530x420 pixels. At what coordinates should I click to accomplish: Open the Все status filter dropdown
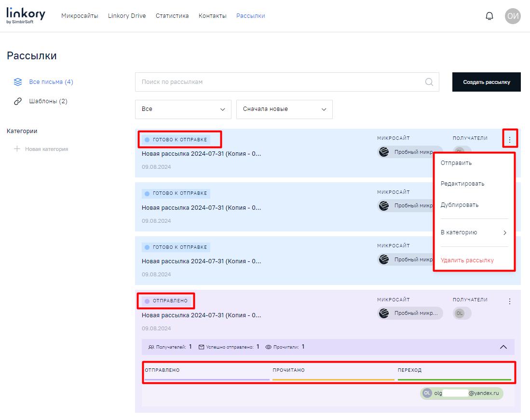click(x=183, y=109)
